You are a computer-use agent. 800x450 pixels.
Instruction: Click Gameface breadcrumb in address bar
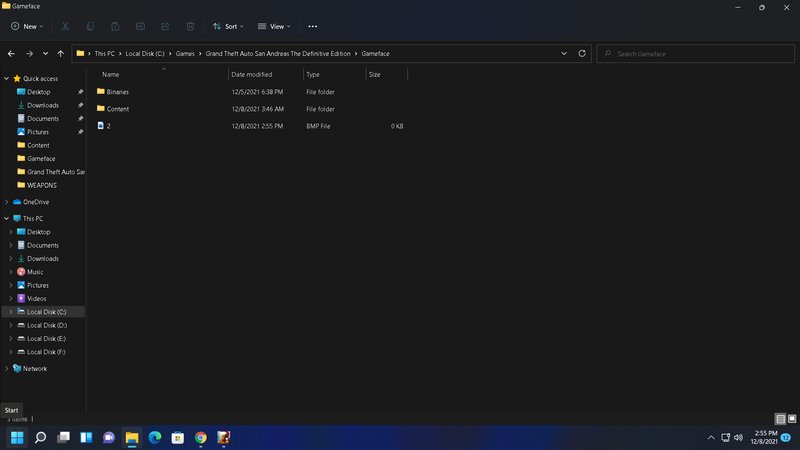pos(376,54)
